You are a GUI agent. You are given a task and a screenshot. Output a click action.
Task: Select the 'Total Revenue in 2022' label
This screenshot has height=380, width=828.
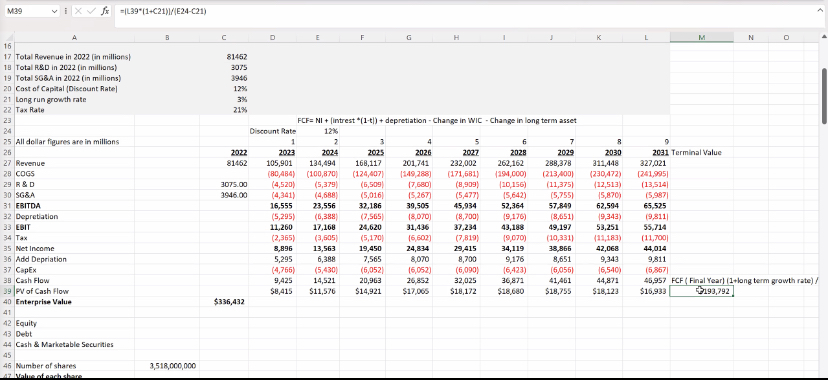tap(74, 57)
